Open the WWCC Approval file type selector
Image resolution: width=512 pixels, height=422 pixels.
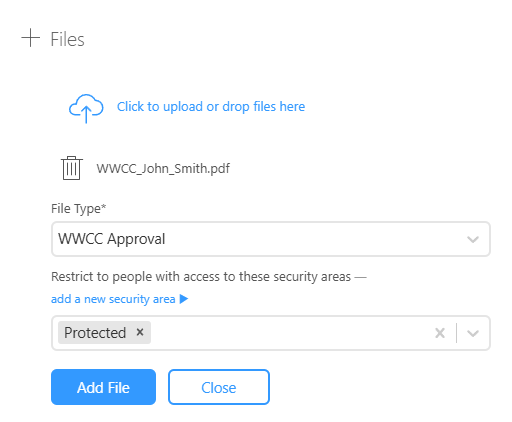[271, 239]
